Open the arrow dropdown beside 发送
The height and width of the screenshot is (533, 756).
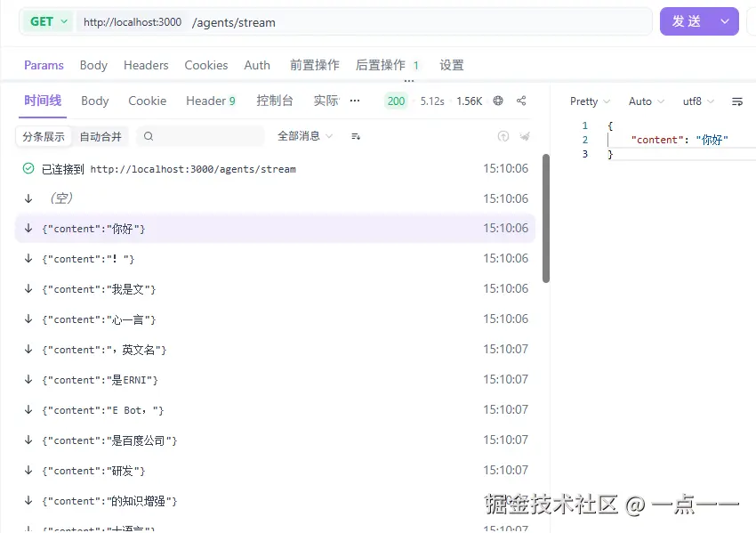tap(725, 21)
